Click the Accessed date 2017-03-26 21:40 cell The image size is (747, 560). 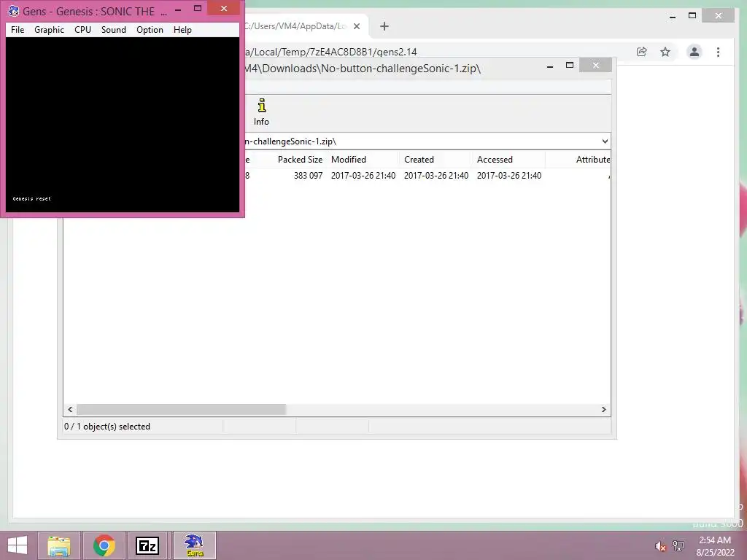tap(508, 175)
